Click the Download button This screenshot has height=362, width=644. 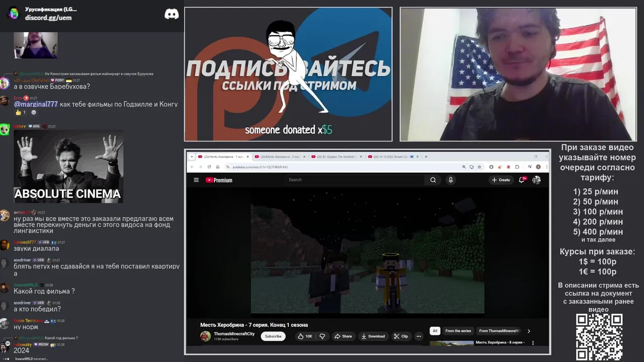[373, 336]
